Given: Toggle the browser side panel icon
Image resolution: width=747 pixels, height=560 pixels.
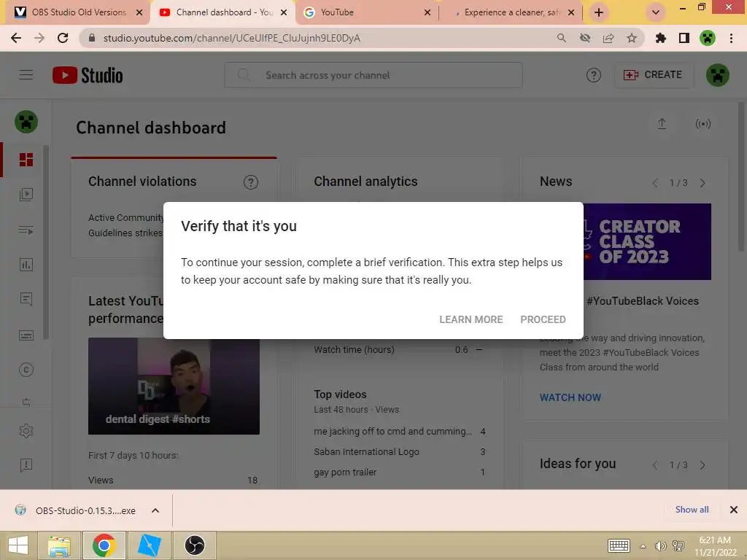Looking at the screenshot, I should tap(684, 38).
